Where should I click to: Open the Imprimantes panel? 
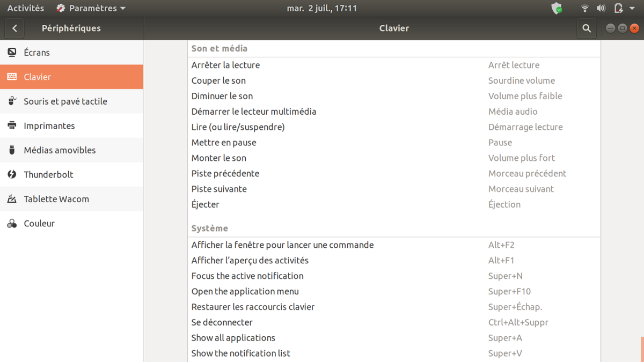pos(71,125)
